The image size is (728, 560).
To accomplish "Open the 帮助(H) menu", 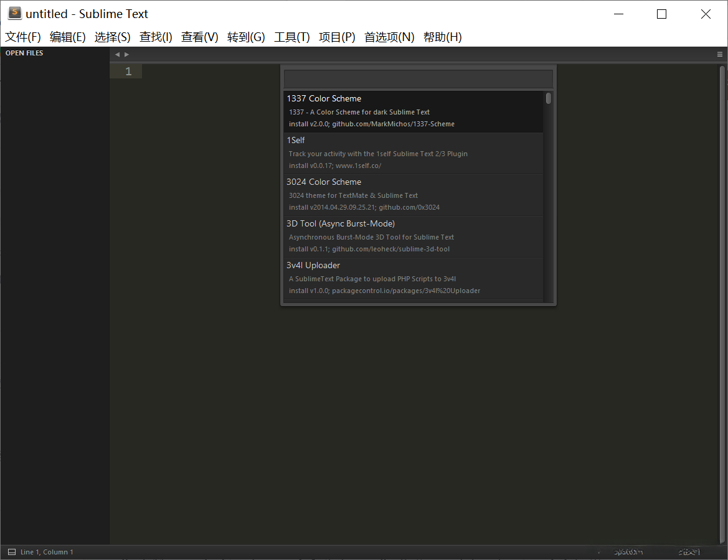I will 442,37.
